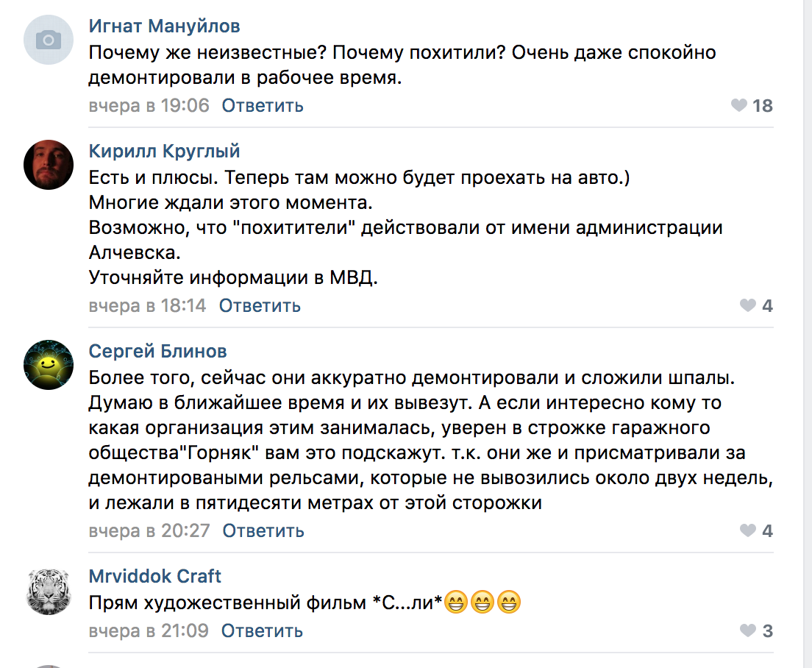Open Кирилл Круглый's profile photo
This screenshot has height=668, width=812.
[49, 165]
